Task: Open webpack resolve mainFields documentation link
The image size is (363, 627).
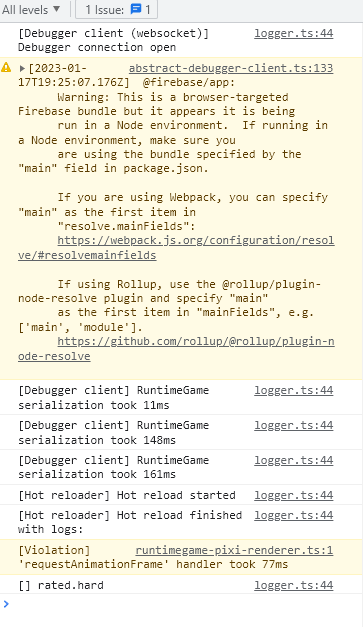Action: point(176,248)
